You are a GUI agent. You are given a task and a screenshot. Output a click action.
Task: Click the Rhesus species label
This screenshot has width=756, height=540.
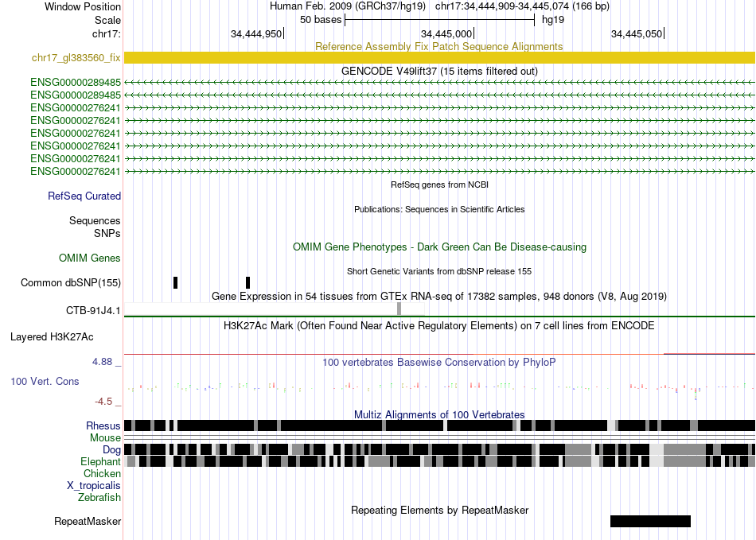(103, 425)
